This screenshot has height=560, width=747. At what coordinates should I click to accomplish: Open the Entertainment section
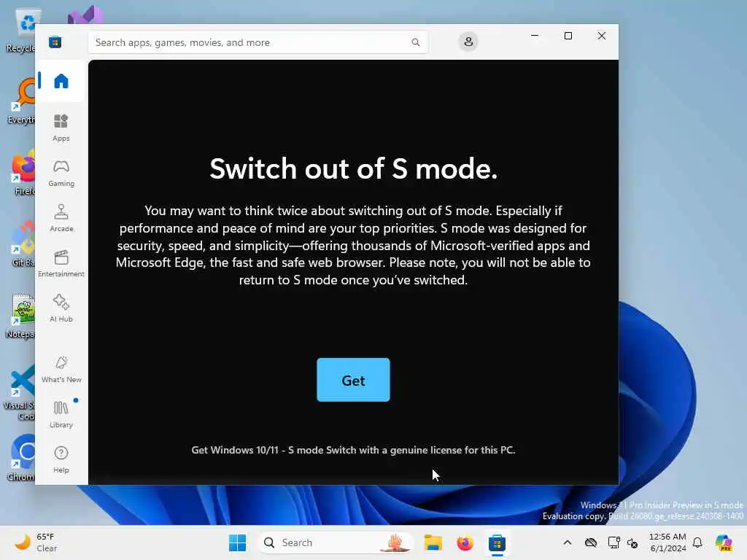coord(61,263)
